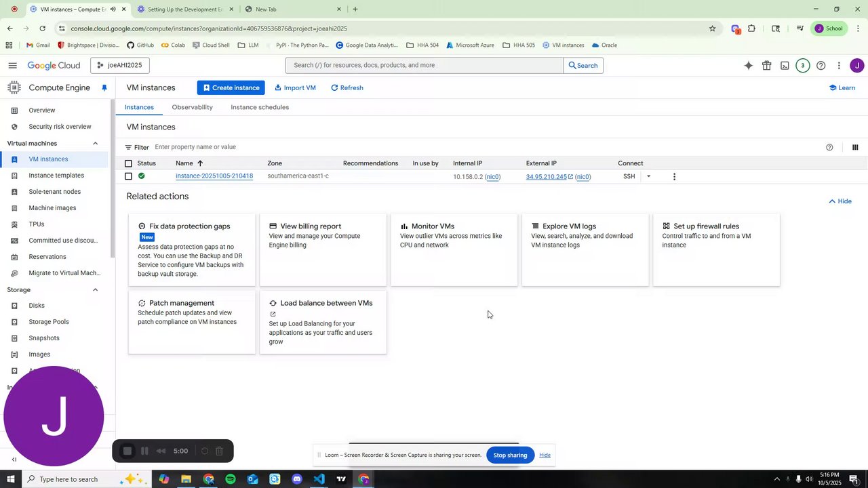
Task: Open more actions menu for instance row
Action: point(674,177)
